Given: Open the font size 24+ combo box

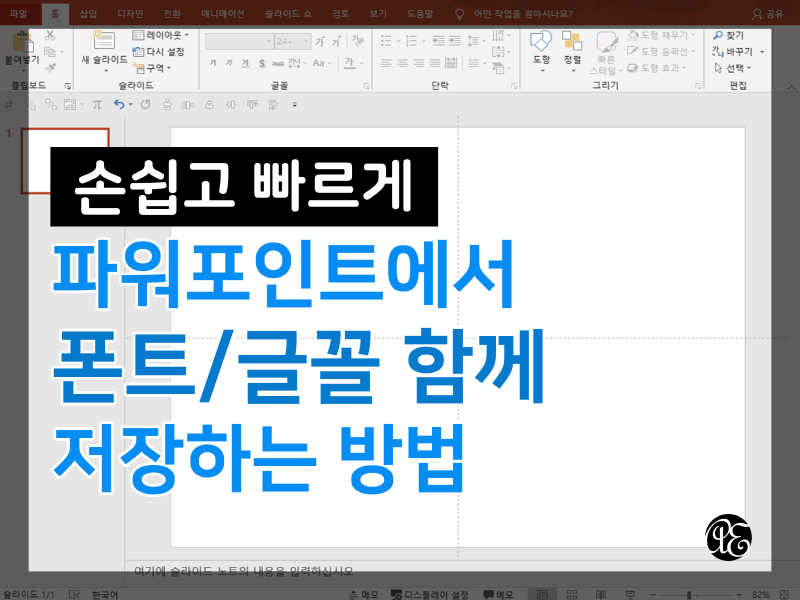Looking at the screenshot, I should pyautogui.click(x=292, y=41).
